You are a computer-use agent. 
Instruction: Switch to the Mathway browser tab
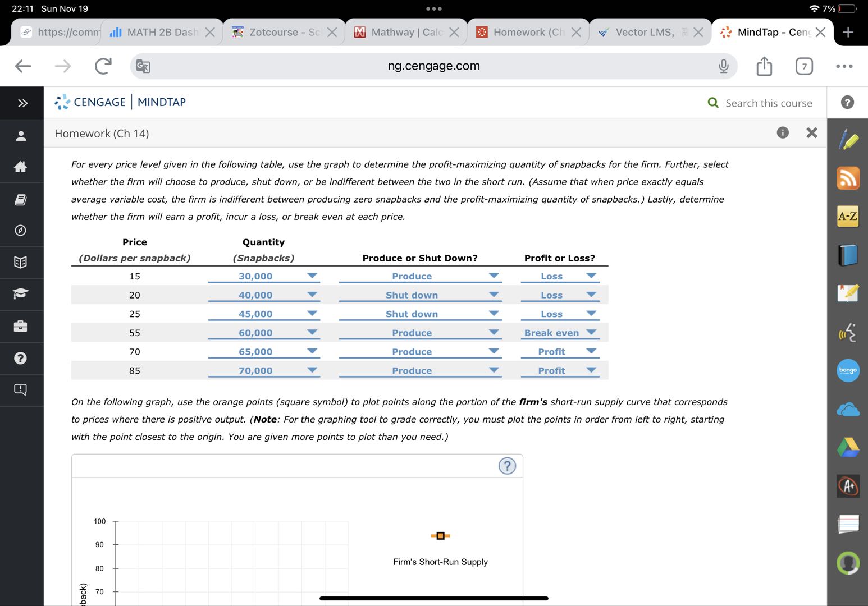click(x=404, y=32)
